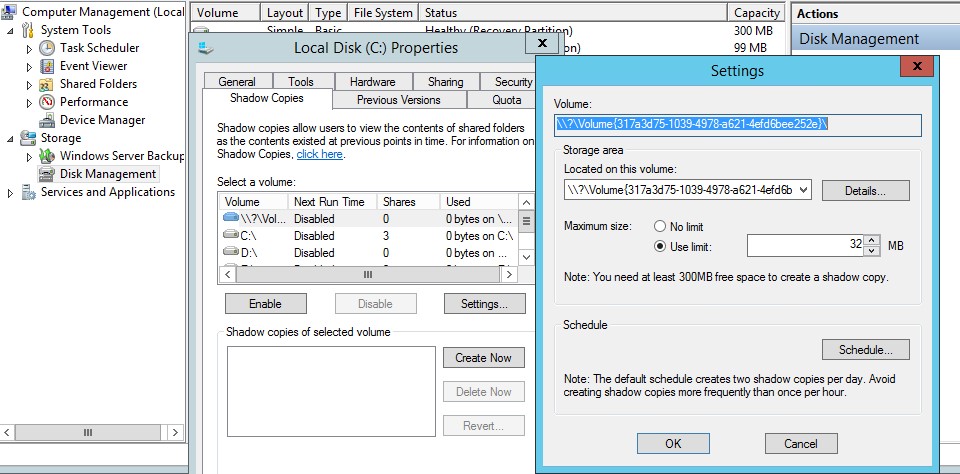This screenshot has width=960, height=474.
Task: Click the Schedule... button
Action: [865, 350]
